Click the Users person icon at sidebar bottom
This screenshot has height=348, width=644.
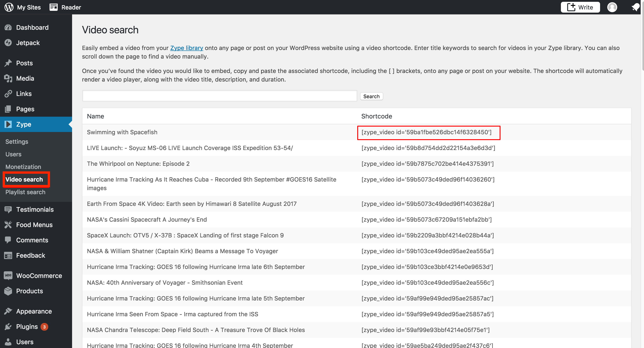tap(8, 342)
